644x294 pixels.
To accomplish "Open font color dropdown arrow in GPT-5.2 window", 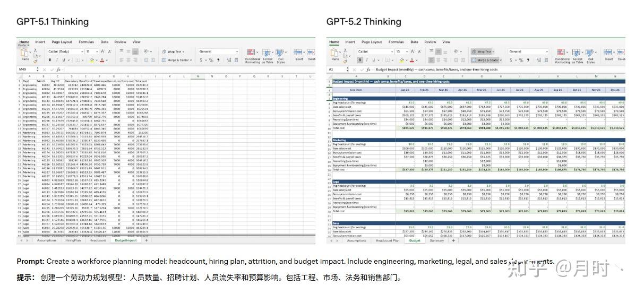I will (417, 60).
